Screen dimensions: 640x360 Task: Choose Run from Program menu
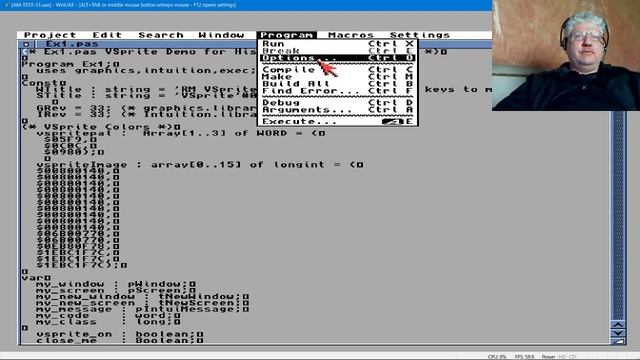point(338,44)
